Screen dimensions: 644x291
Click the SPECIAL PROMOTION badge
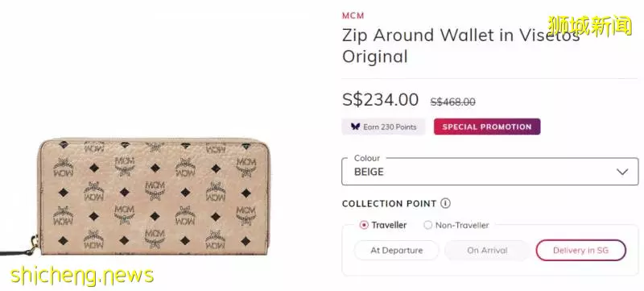tap(487, 127)
